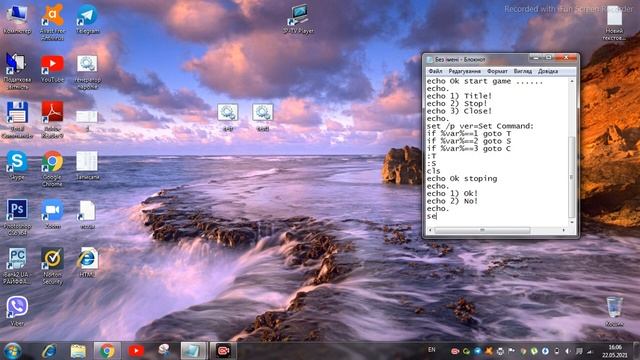Screen dimensions: 640x360
Task: Switch to the Notepad window taskbar button
Action: [193, 351]
